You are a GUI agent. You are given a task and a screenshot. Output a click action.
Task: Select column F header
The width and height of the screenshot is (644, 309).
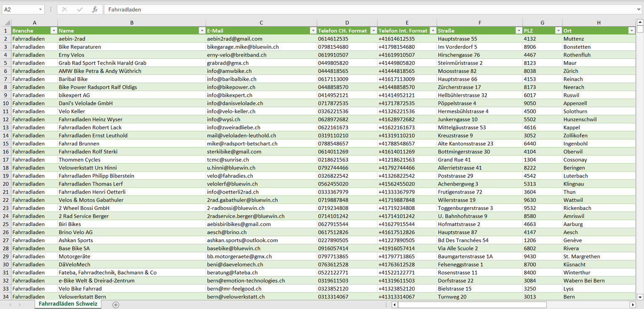tap(480, 23)
